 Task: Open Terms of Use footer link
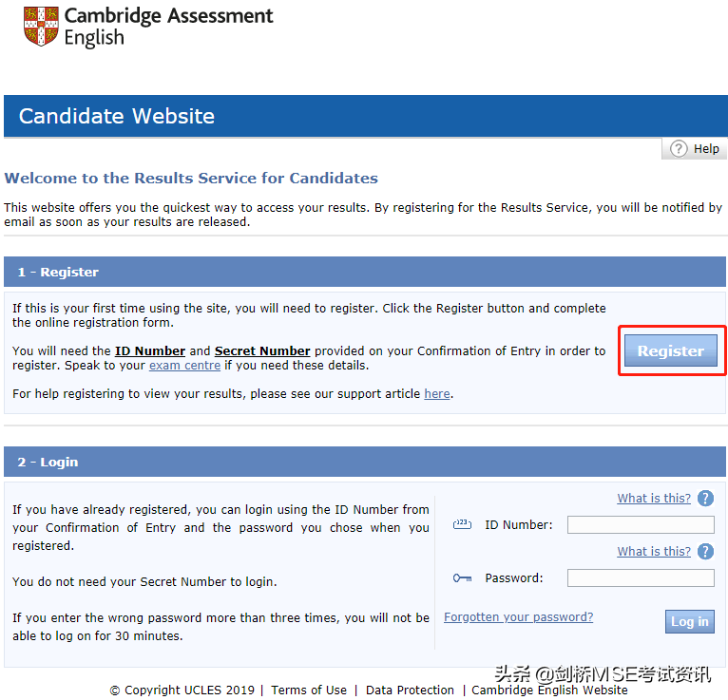tap(309, 691)
